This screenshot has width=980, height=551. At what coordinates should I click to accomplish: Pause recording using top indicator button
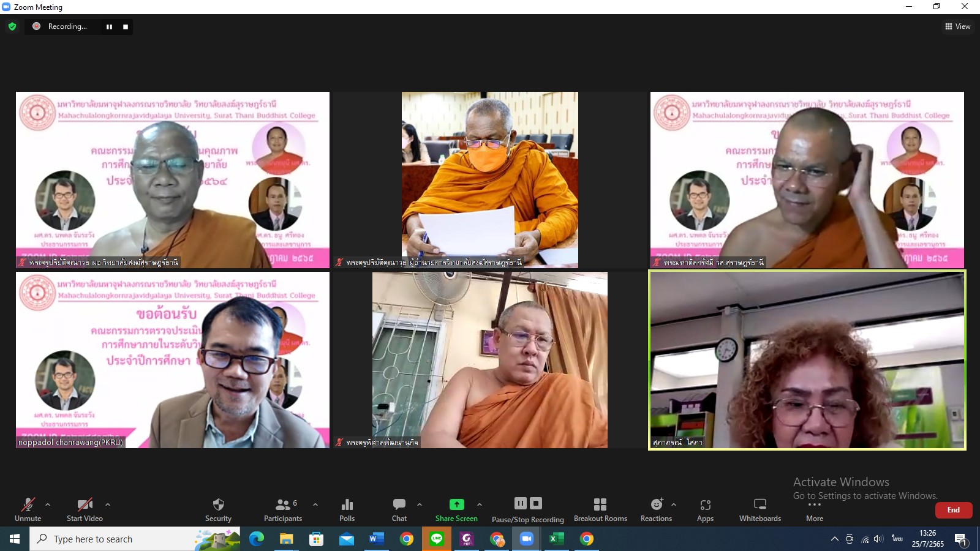(x=109, y=26)
